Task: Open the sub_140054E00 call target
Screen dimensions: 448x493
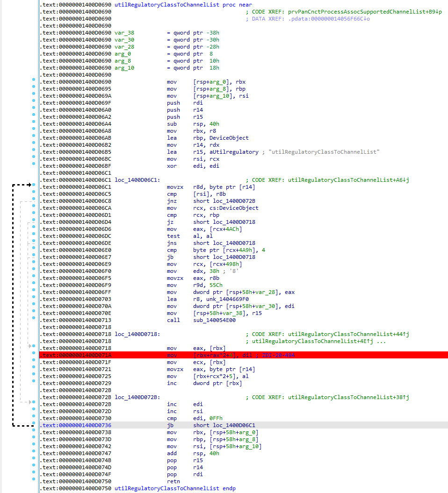Action: [x=214, y=320]
